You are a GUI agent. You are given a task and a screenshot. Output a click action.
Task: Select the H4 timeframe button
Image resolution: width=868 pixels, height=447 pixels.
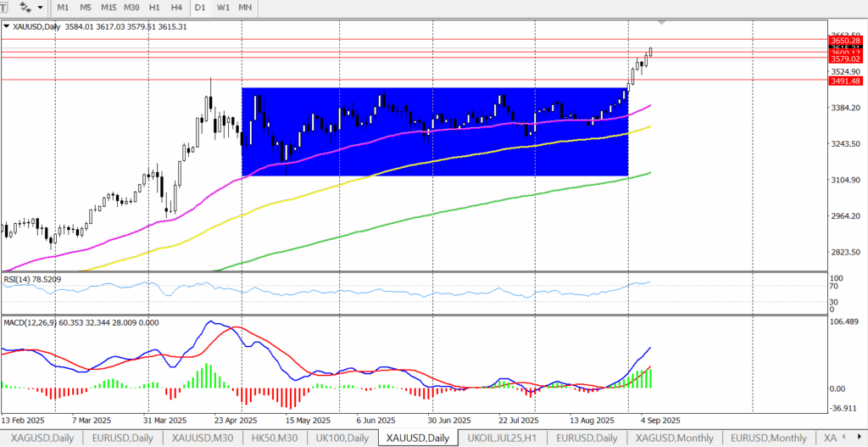coord(176,8)
